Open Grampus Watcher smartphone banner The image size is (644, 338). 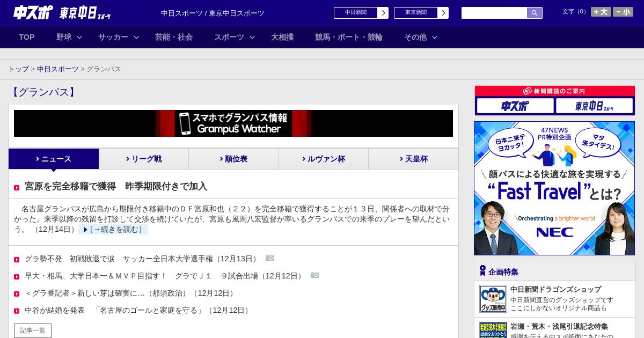[233, 123]
